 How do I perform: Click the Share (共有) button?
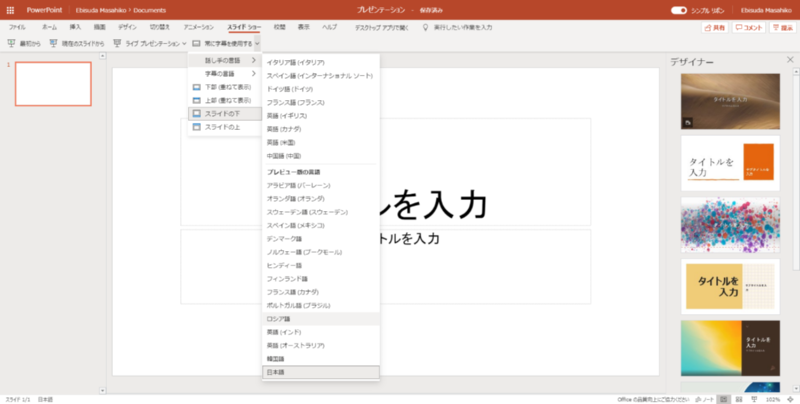point(714,27)
